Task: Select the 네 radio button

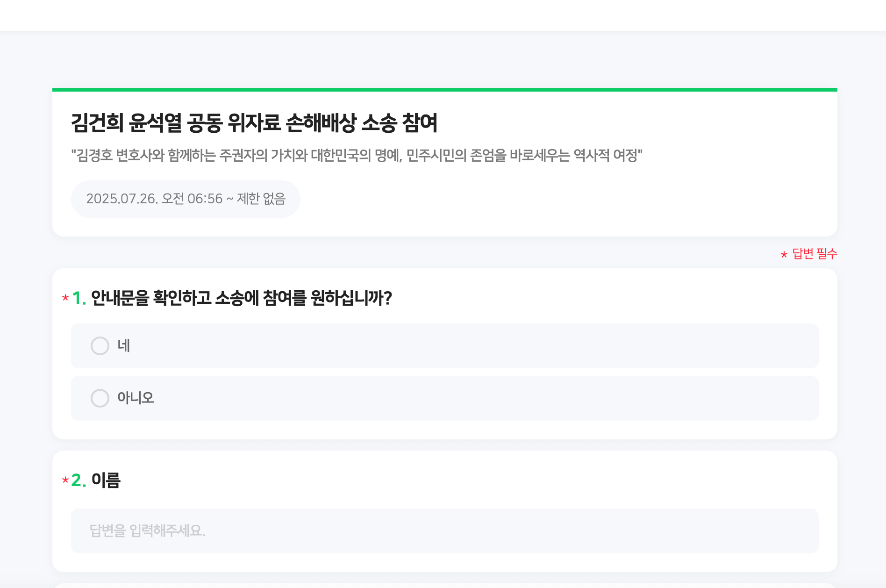Action: point(100,346)
